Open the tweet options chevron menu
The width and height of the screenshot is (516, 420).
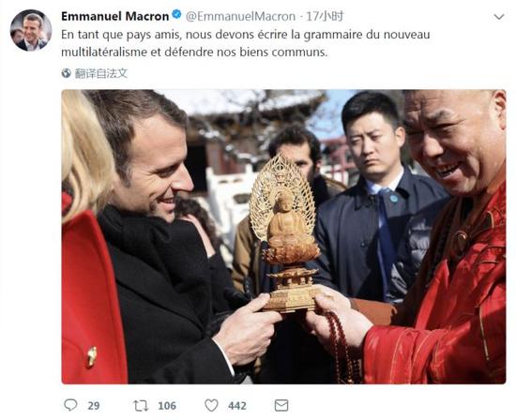point(499,17)
